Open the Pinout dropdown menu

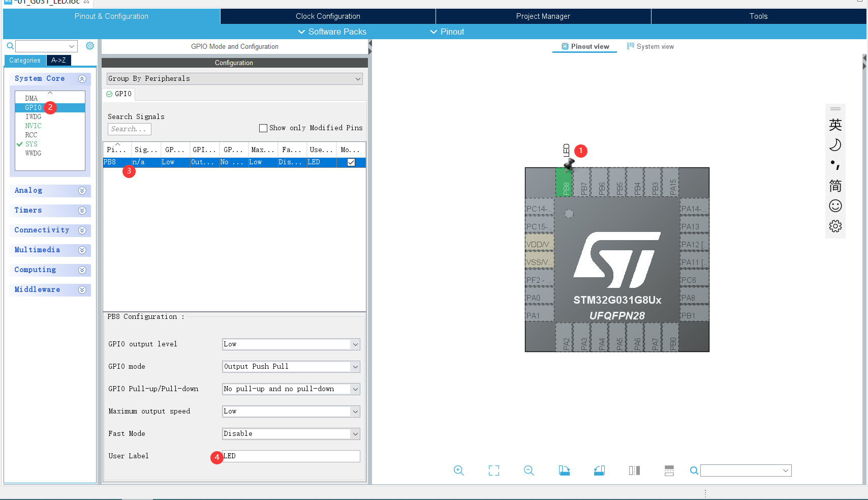[x=447, y=32]
